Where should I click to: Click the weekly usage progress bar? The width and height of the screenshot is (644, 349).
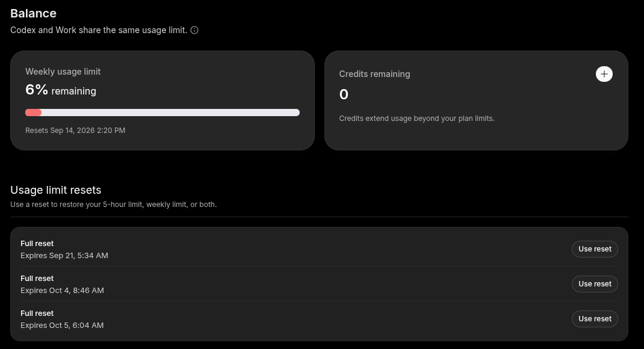163,113
